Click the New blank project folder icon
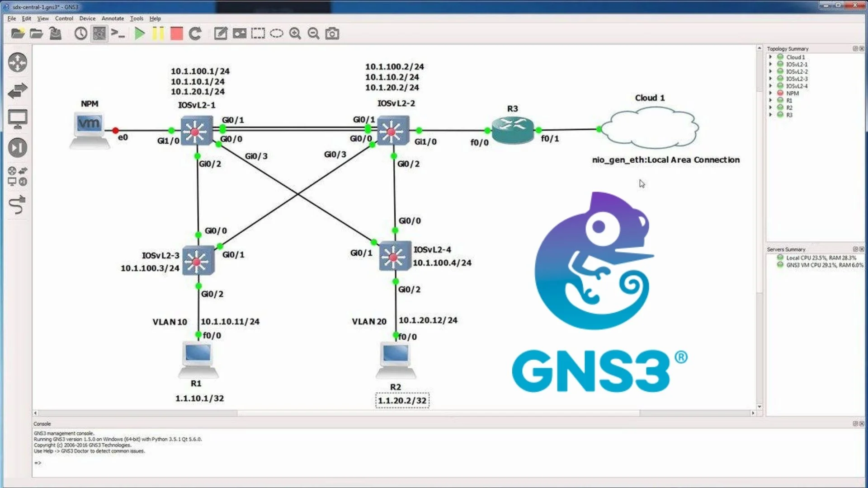The image size is (868, 488). point(18,33)
